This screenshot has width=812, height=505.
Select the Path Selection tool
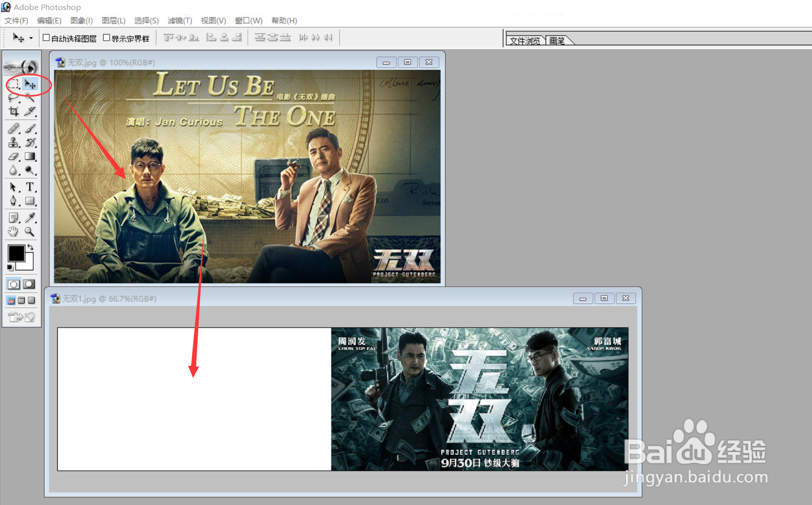tap(14, 187)
